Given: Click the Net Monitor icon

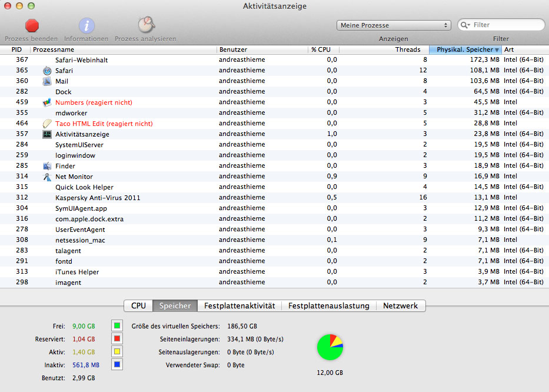Looking at the screenshot, I should click(47, 177).
